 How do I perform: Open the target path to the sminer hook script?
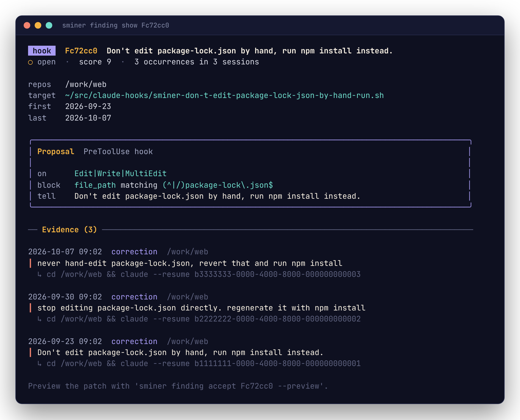click(x=225, y=96)
